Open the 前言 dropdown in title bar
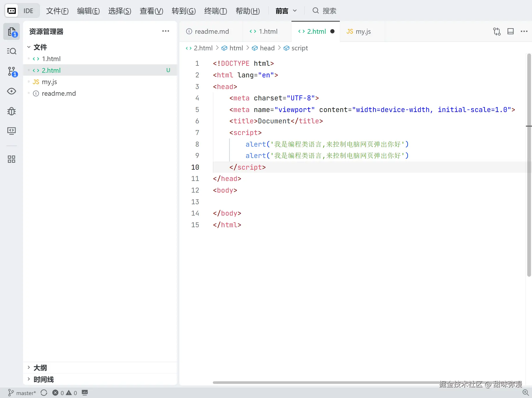 [286, 11]
